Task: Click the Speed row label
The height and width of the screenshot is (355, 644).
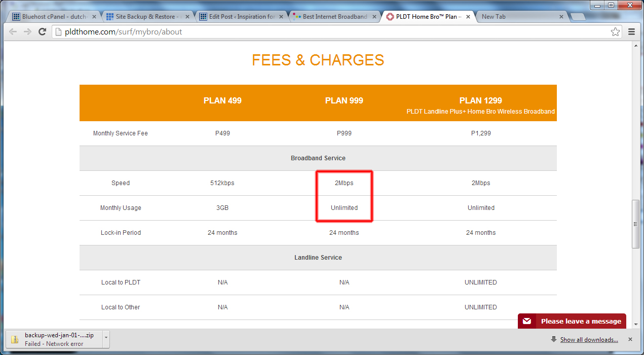Action: (x=121, y=183)
